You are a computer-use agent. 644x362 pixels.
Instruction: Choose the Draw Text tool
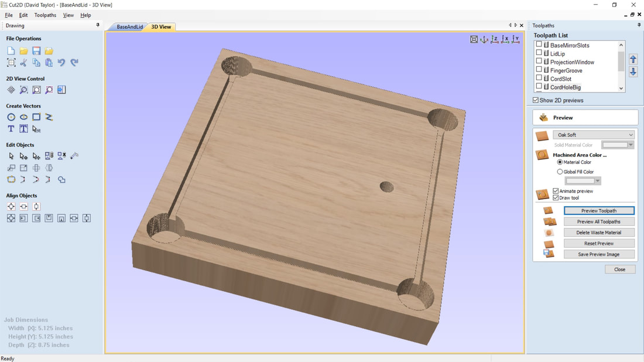(x=11, y=129)
